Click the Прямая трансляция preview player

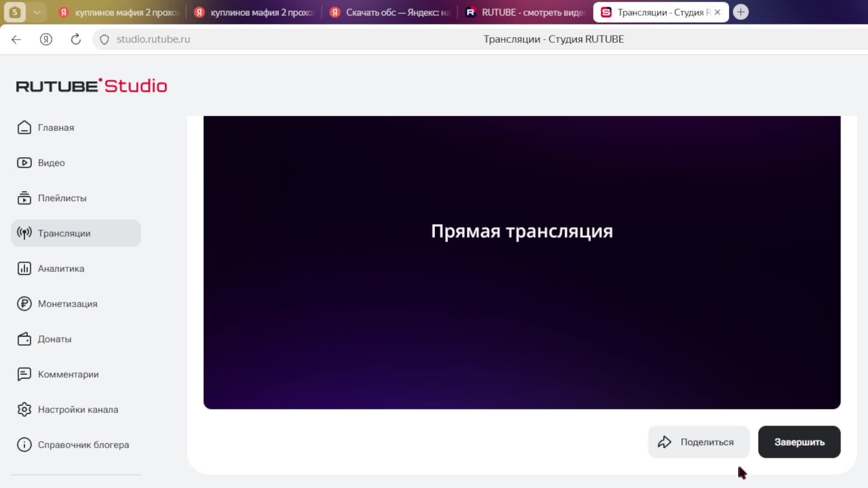[522, 262]
